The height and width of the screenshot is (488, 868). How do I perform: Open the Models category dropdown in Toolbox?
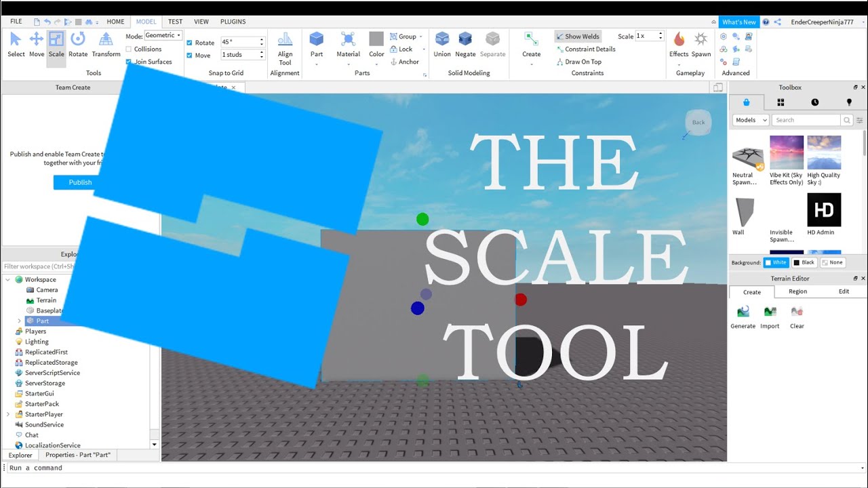[x=751, y=120]
